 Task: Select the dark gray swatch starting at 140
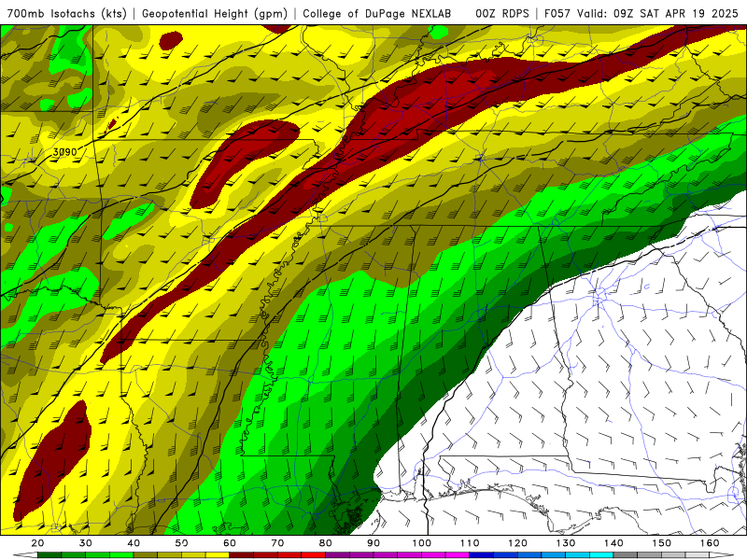pyautogui.click(x=626, y=554)
